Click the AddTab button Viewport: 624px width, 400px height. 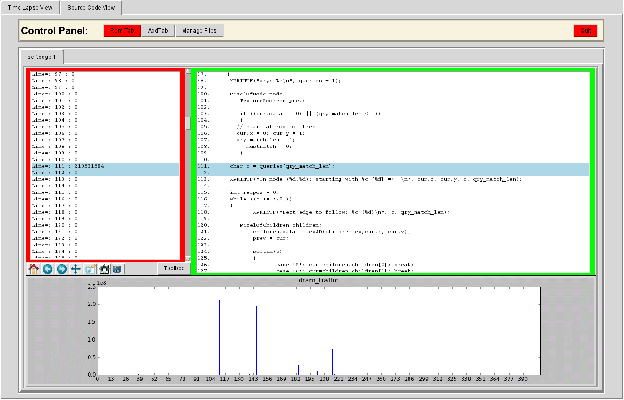[x=158, y=31]
